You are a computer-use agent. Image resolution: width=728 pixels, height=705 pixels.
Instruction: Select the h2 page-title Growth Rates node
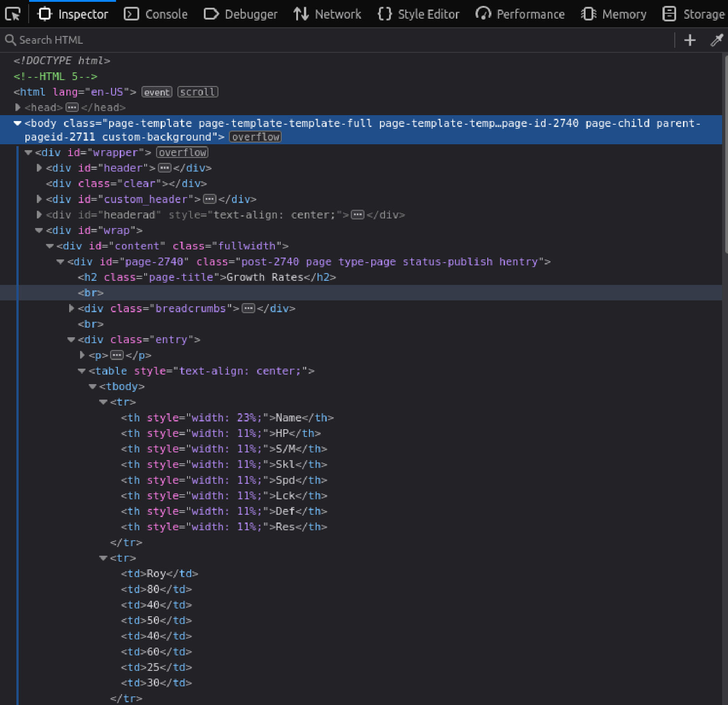pyautogui.click(x=207, y=278)
